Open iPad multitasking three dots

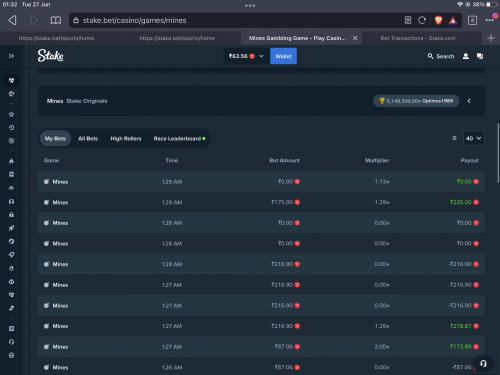250,5
